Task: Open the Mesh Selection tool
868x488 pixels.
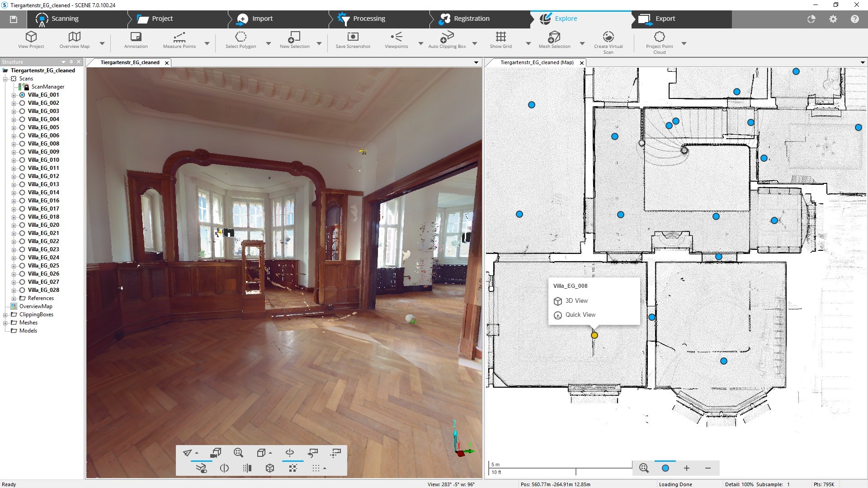Action: [x=554, y=41]
